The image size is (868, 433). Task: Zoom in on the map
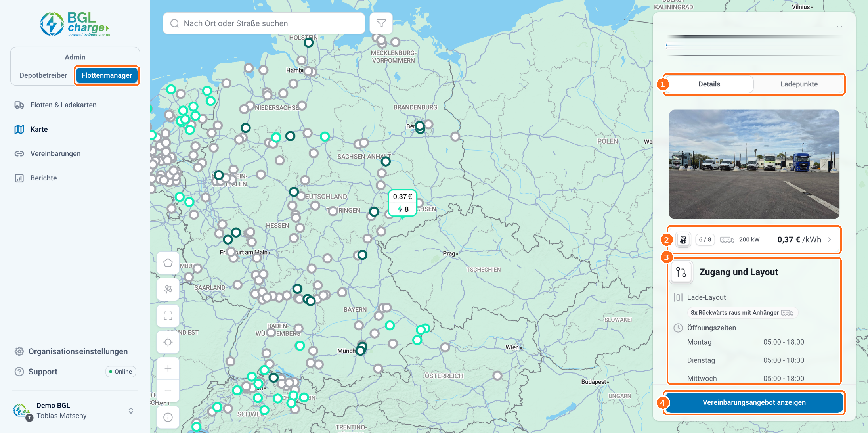pyautogui.click(x=168, y=368)
